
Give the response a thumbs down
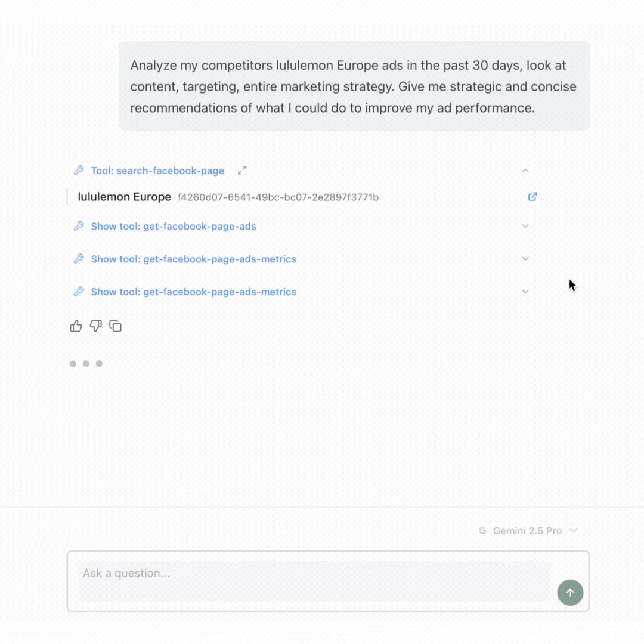click(x=95, y=326)
